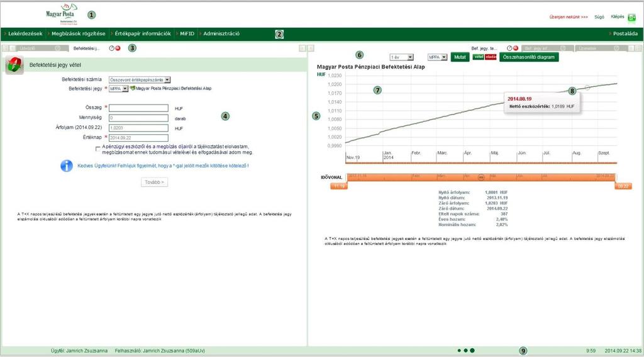Open the Befektetési jegy MPPA dropdown in form
The height and width of the screenshot is (357, 644).
tap(118, 88)
